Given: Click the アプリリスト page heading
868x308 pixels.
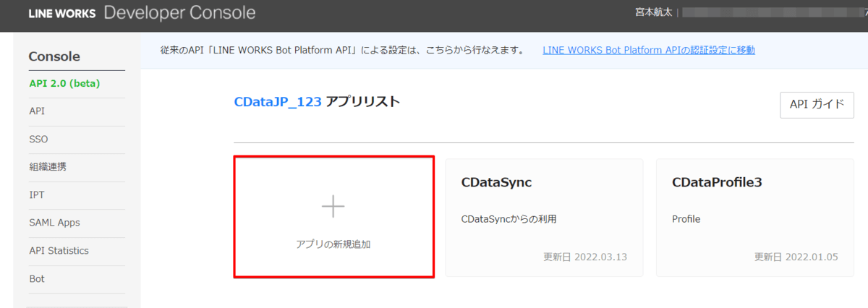Looking at the screenshot, I should [x=362, y=102].
